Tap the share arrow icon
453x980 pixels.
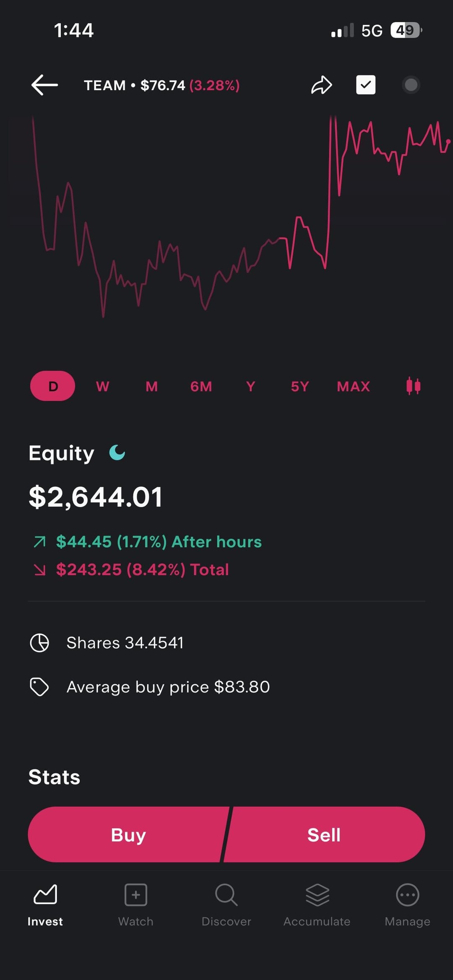pyautogui.click(x=322, y=85)
